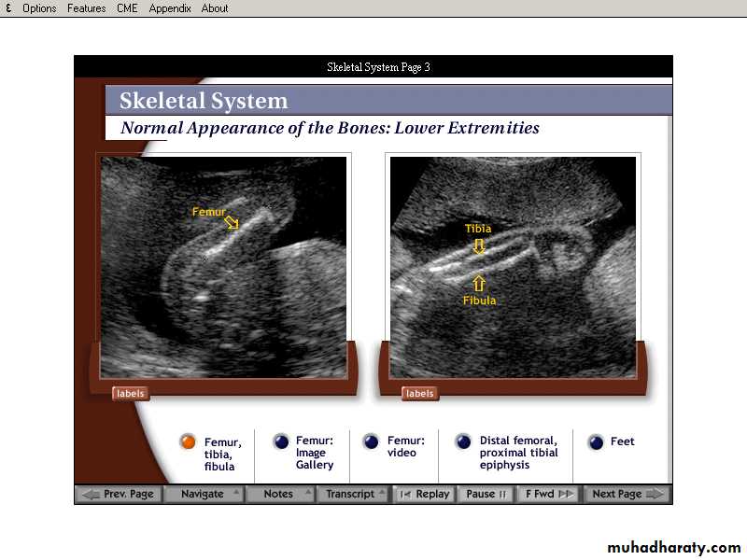Click the Feet topic bullet
This screenshot has width=747, height=560.
coord(595,442)
